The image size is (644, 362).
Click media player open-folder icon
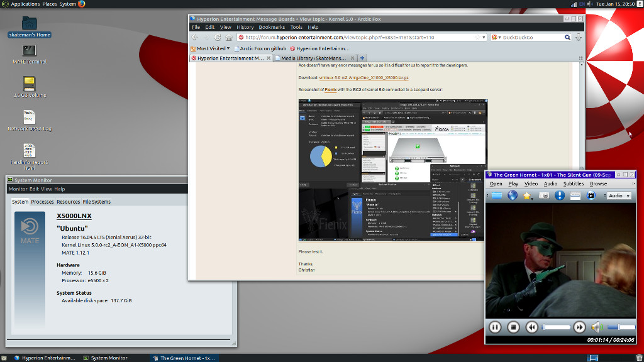[x=497, y=196]
